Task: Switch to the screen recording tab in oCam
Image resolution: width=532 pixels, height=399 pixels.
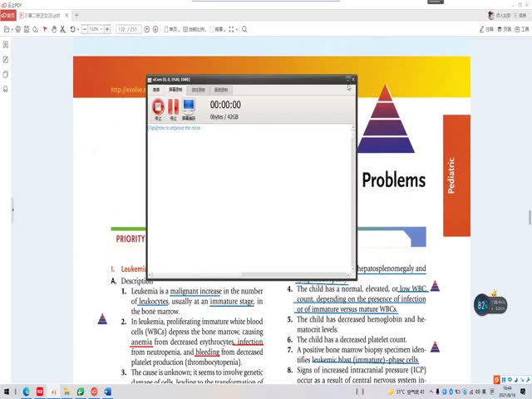Action: [x=176, y=89]
